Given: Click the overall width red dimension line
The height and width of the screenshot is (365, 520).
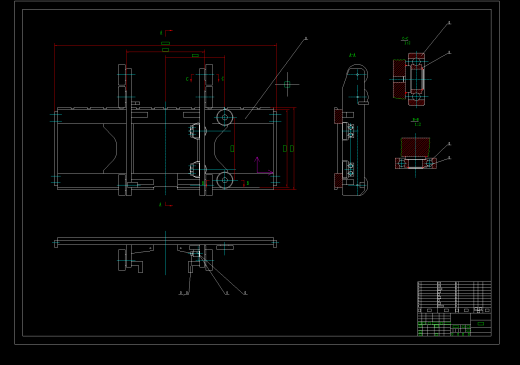Looking at the screenshot, I should [x=165, y=45].
